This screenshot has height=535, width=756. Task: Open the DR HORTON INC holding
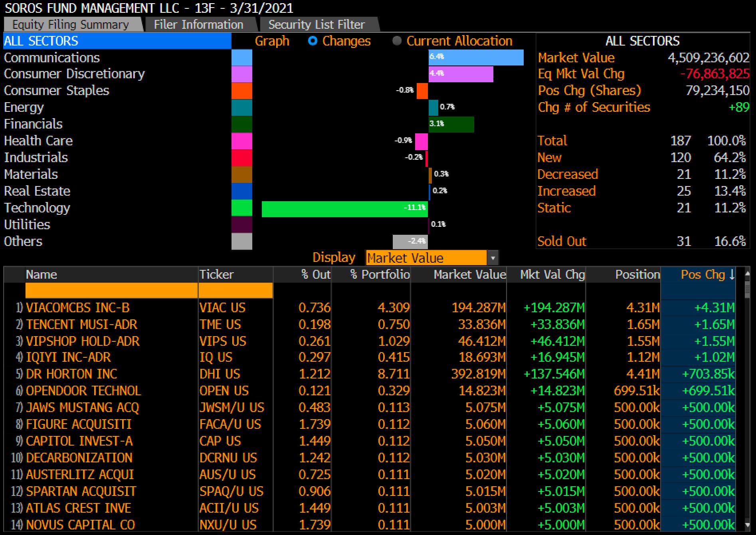(71, 374)
